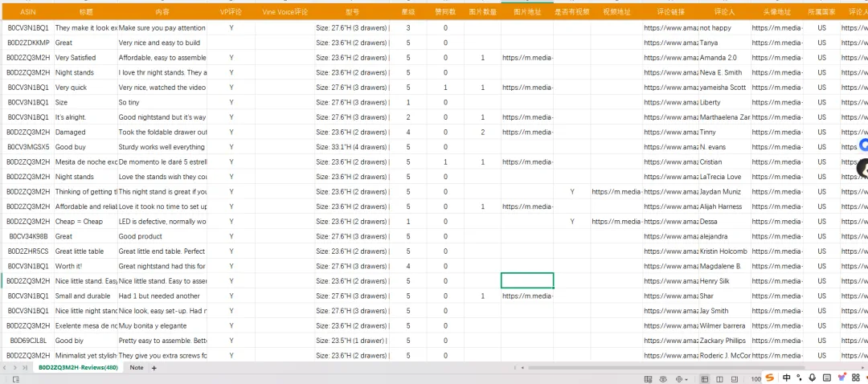Screen dimensions: 868x384
Task: Click the 图片数量 column header cell
Action: (482, 11)
